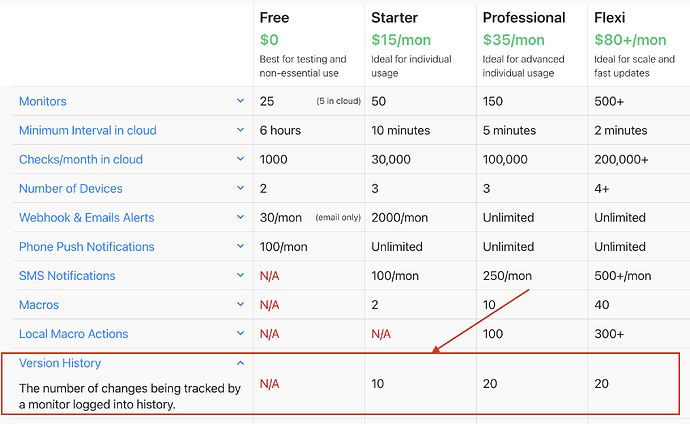
Task: Expand the Minimum Interval in cloud chevron
Action: point(240,130)
